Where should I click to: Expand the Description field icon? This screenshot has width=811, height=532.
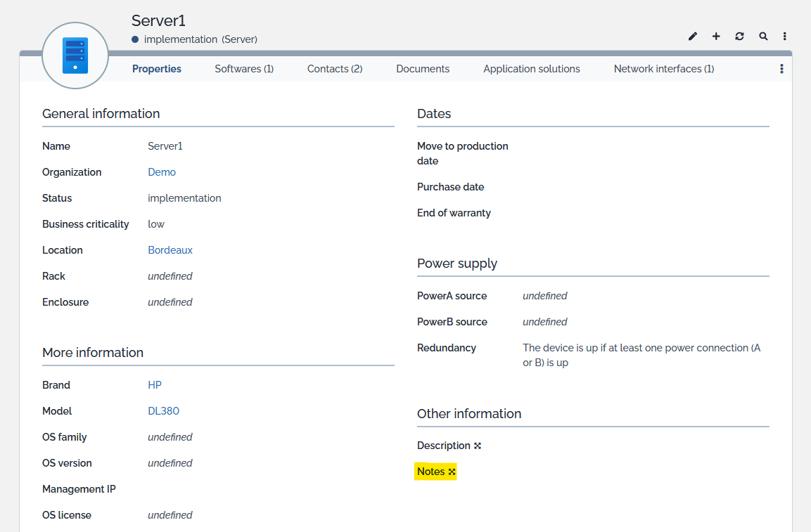click(478, 446)
